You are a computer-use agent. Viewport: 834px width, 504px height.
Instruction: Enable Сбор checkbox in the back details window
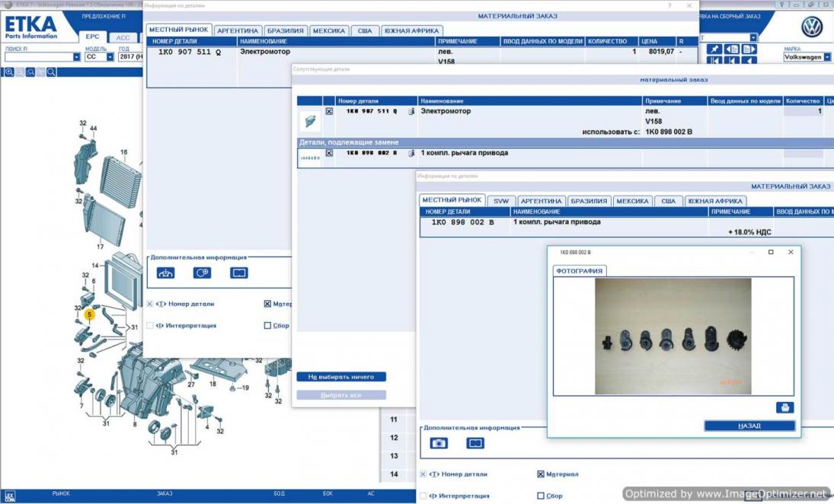click(267, 325)
